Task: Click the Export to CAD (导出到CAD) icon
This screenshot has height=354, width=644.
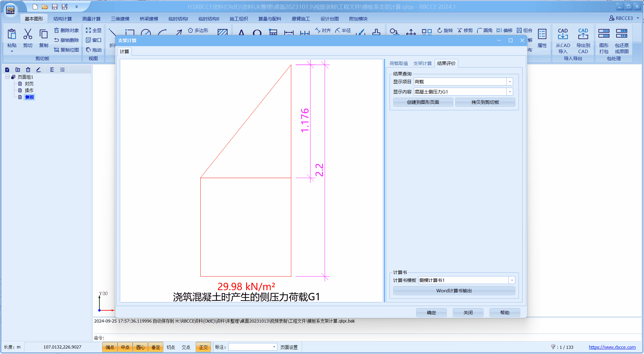Action: click(x=583, y=34)
